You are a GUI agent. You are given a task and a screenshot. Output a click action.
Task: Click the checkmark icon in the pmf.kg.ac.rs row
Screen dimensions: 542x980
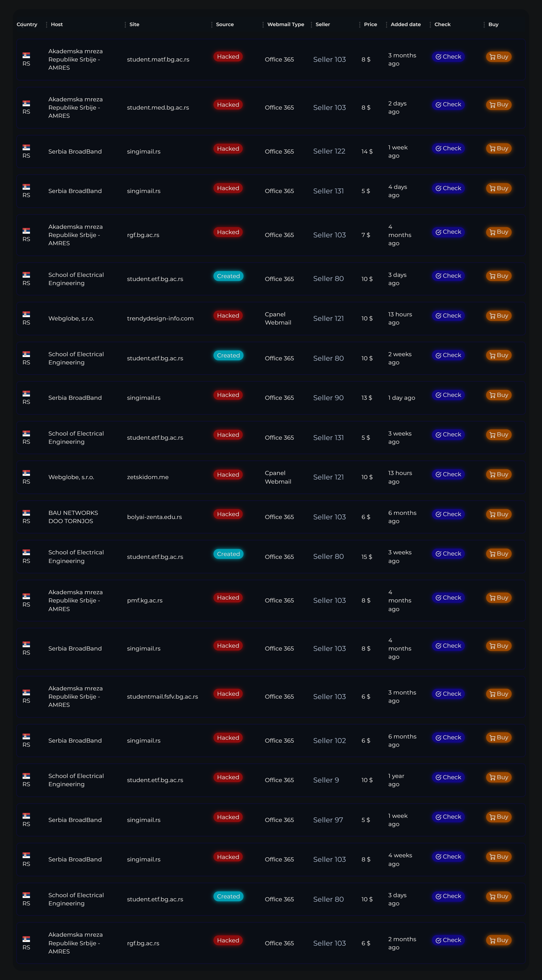tap(438, 598)
